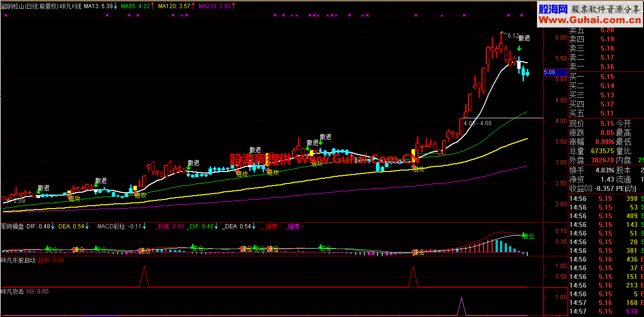Select the 呼凡攻击 indicator name

pyautogui.click(x=13, y=291)
